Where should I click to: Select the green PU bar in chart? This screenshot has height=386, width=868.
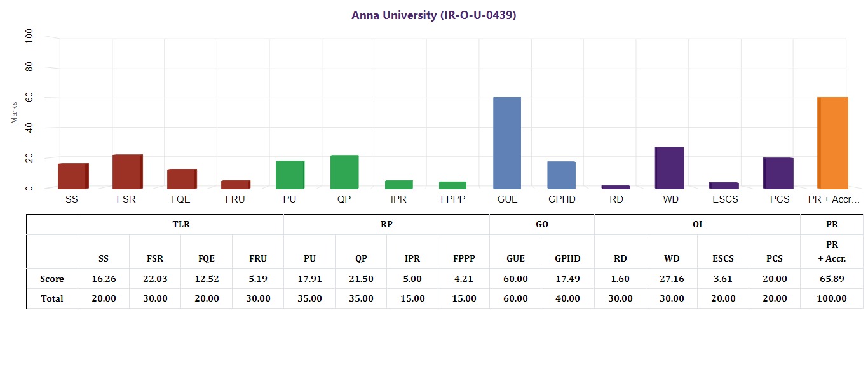click(290, 175)
